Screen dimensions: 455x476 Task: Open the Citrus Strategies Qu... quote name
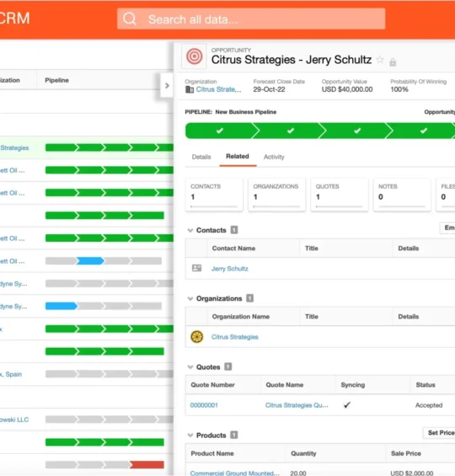[x=297, y=405]
